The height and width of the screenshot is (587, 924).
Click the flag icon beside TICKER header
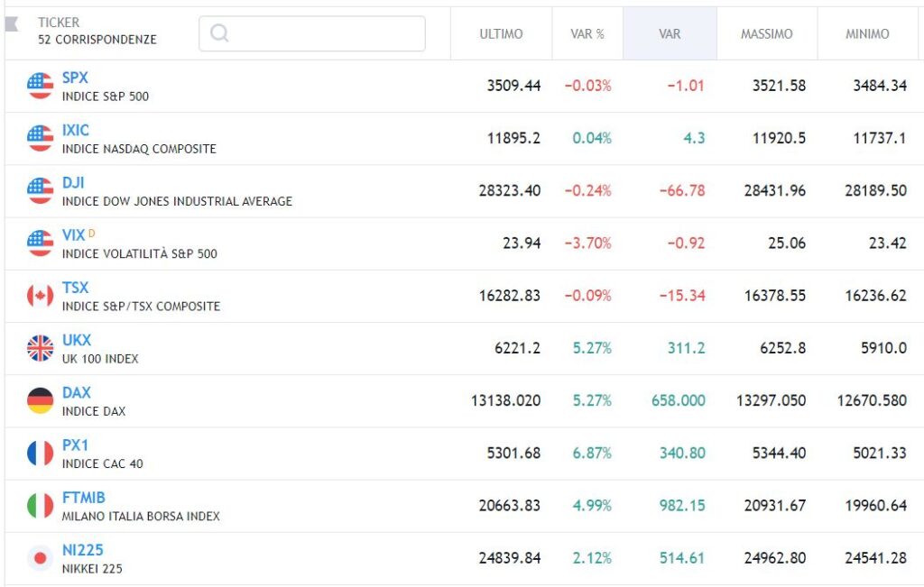[12, 23]
